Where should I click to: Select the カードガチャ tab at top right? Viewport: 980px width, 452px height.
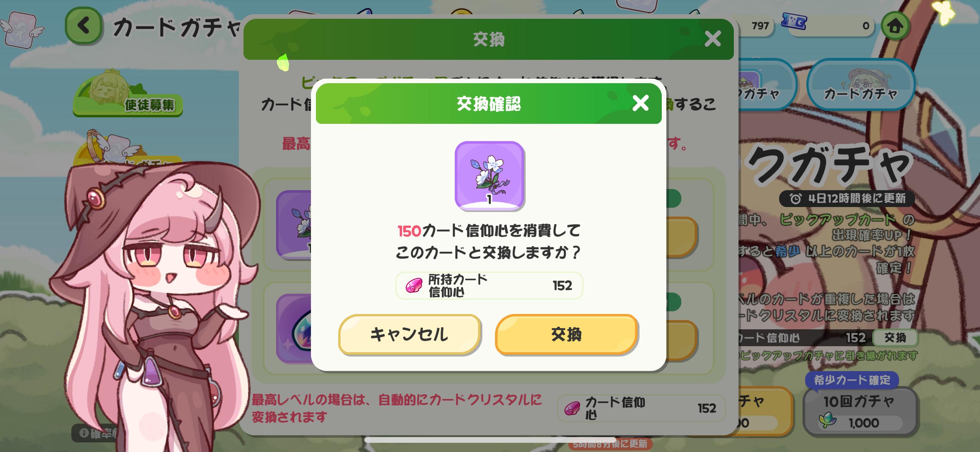pyautogui.click(x=861, y=85)
